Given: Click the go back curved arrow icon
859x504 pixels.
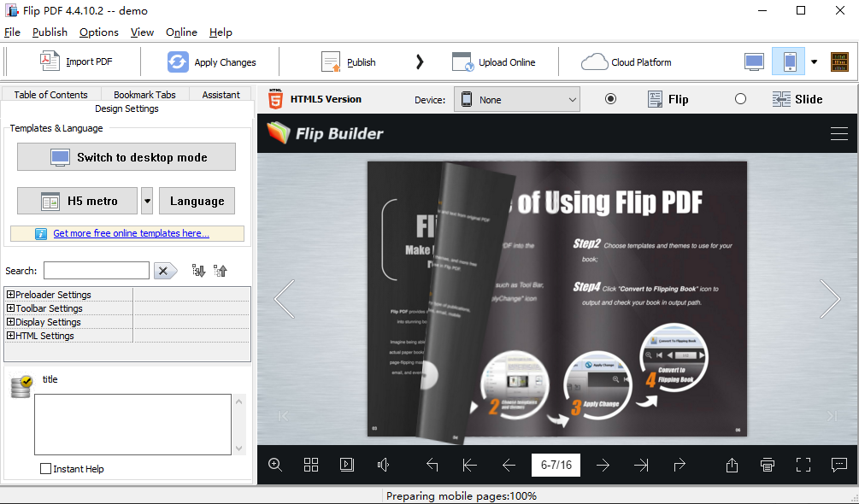Looking at the screenshot, I should pos(432,466).
